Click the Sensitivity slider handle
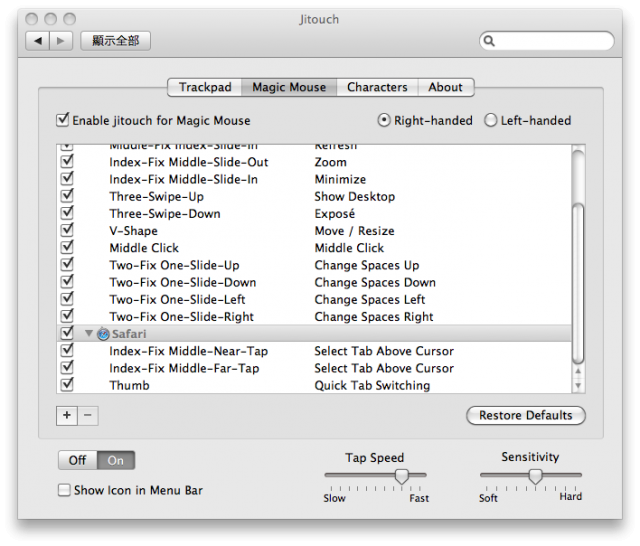This screenshot has width=640, height=546. 535,476
